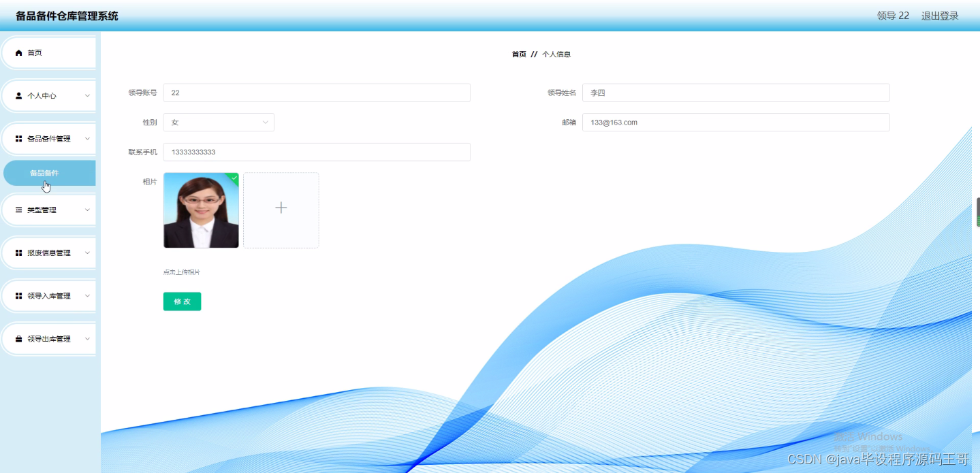Click 退出登录 to log out

click(x=938, y=15)
